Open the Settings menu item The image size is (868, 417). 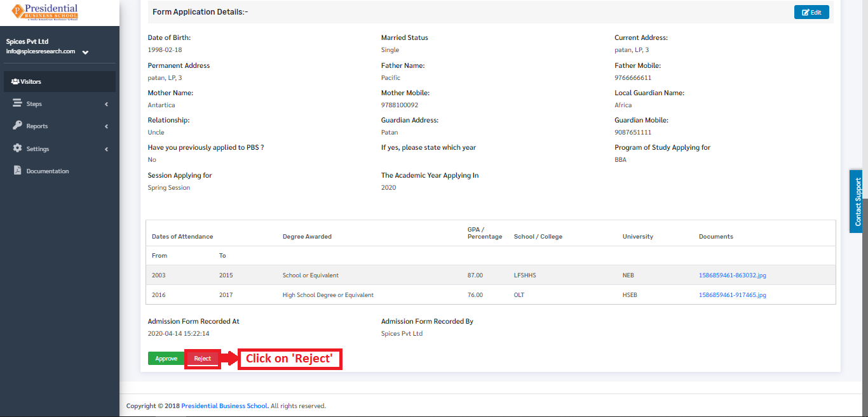click(x=60, y=149)
